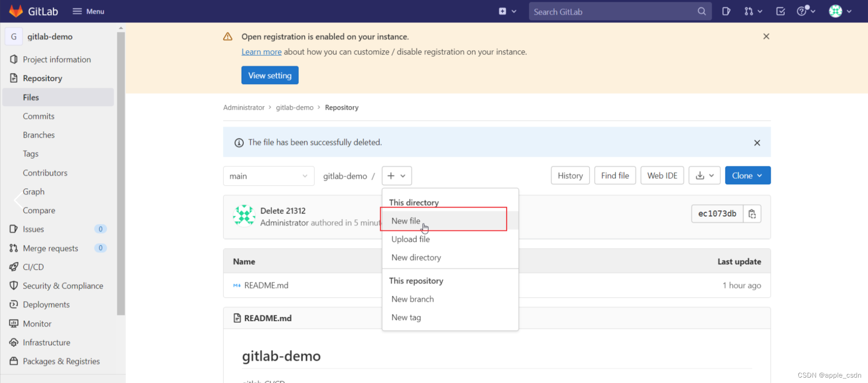Open the user avatar dropdown
Screen dimensions: 868x383
[840, 11]
